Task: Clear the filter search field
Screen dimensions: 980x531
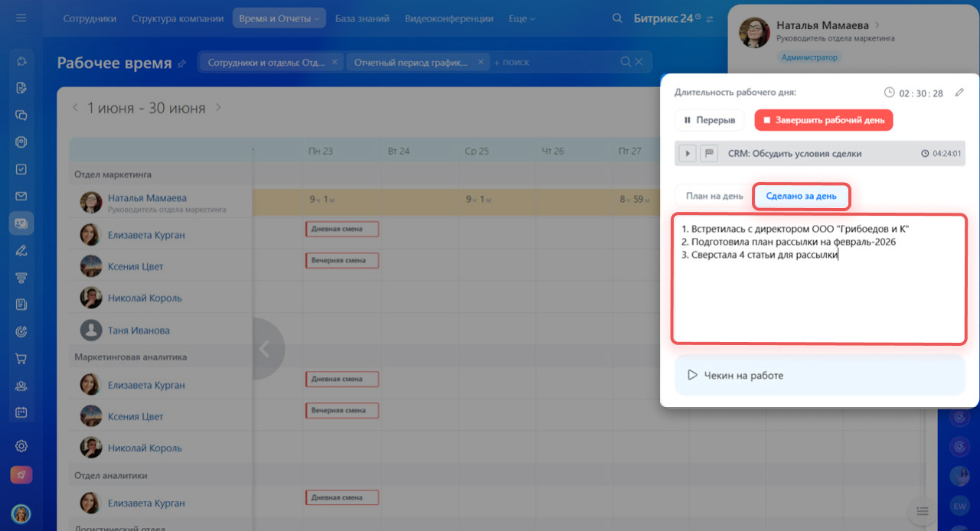Action: [640, 62]
